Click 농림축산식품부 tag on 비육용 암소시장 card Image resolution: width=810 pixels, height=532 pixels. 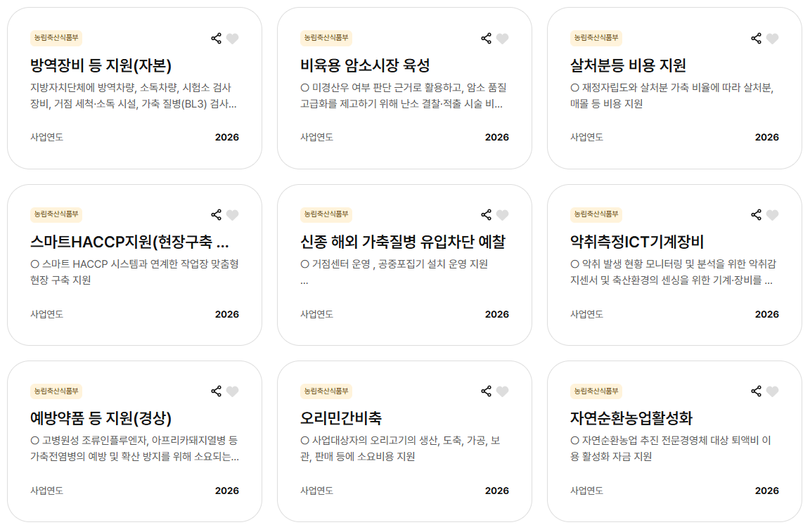pos(326,39)
